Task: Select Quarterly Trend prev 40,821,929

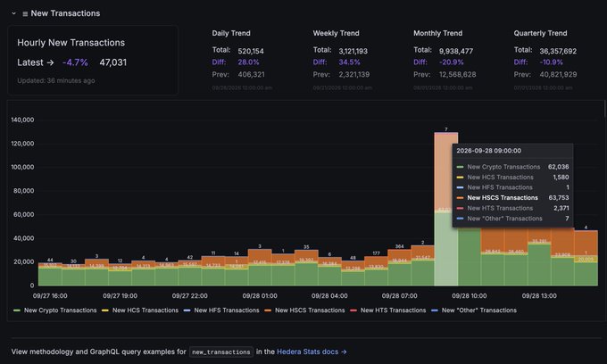Action: (x=558, y=74)
